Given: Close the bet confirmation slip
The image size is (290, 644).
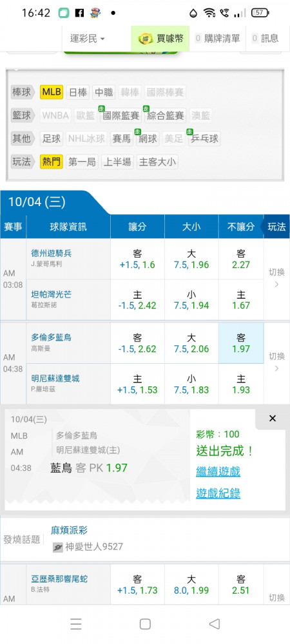Looking at the screenshot, I should tap(273, 419).
